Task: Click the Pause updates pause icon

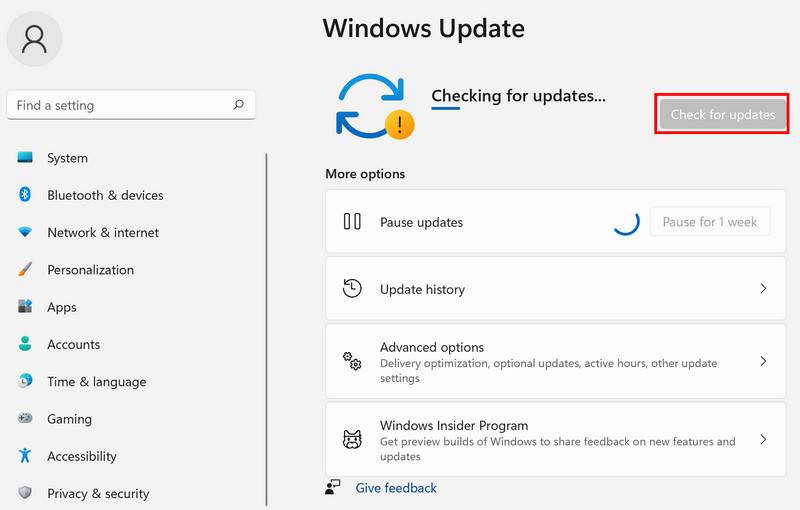Action: (352, 221)
